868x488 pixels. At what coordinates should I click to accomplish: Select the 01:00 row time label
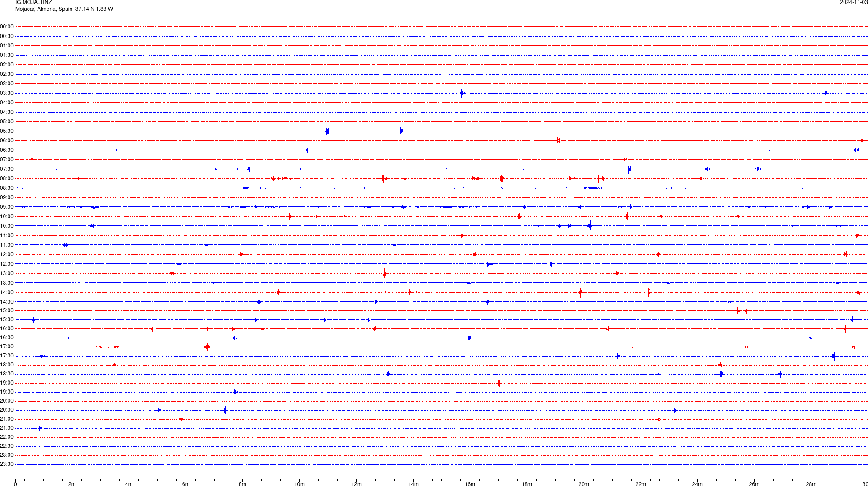[x=7, y=46]
